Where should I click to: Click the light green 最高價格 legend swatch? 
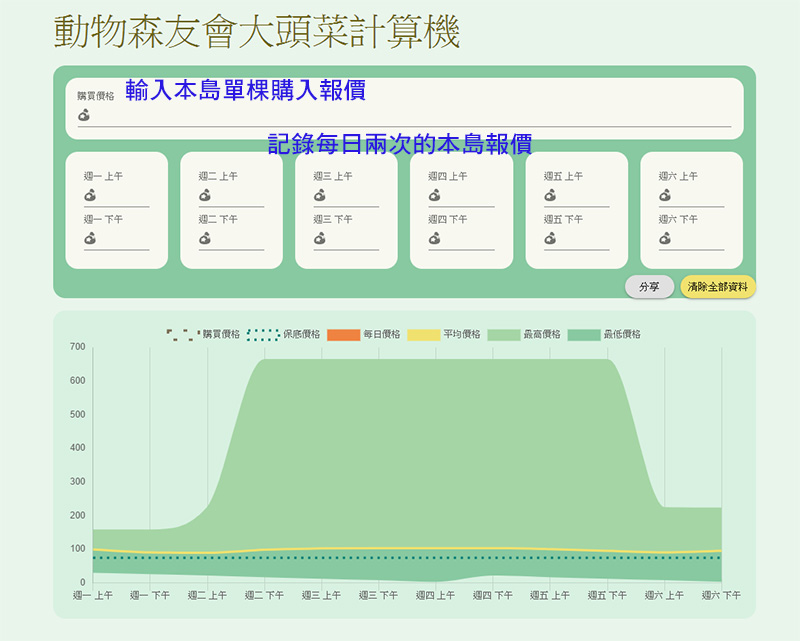504,334
